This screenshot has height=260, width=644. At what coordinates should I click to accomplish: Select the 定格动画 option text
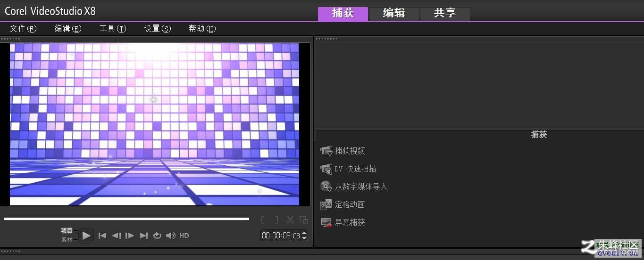(x=350, y=205)
